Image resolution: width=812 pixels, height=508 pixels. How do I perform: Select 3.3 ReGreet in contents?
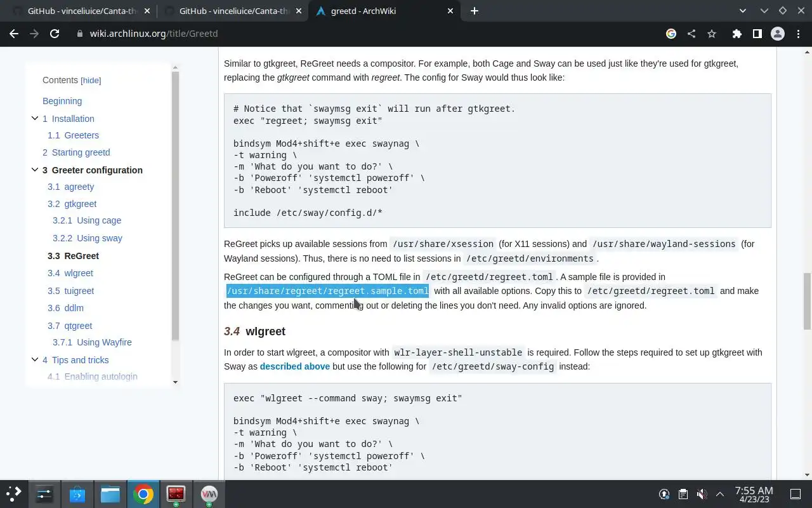tap(73, 256)
